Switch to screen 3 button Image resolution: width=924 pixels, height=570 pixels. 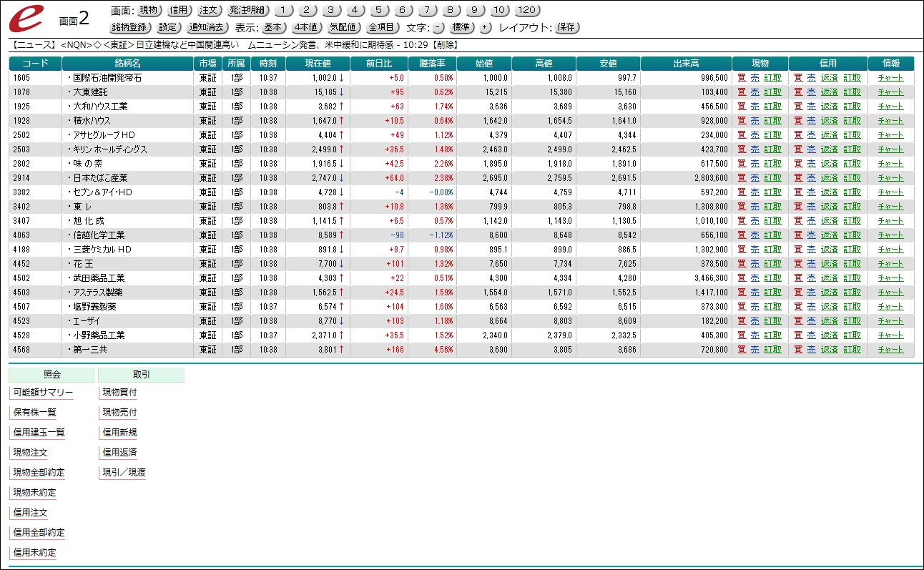pos(331,11)
